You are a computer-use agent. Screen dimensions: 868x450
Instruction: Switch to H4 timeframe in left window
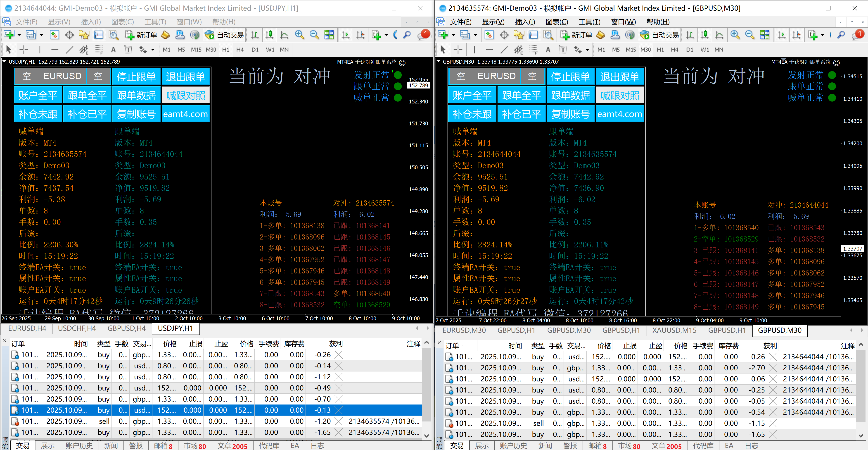point(240,50)
